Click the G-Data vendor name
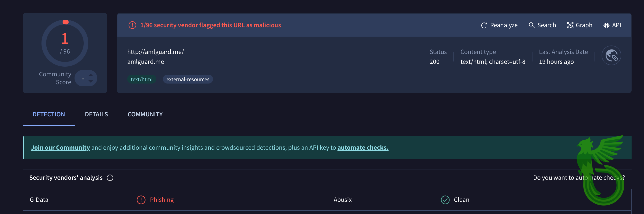This screenshot has width=644, height=214. point(39,200)
